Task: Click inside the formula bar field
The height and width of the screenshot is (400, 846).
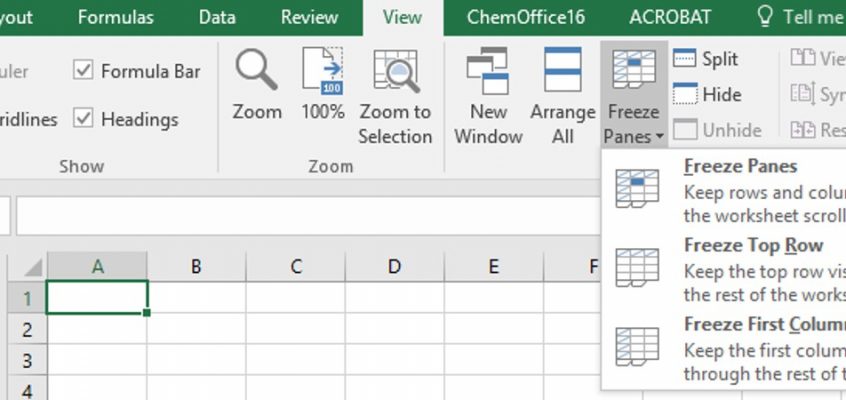Action: coord(308,216)
